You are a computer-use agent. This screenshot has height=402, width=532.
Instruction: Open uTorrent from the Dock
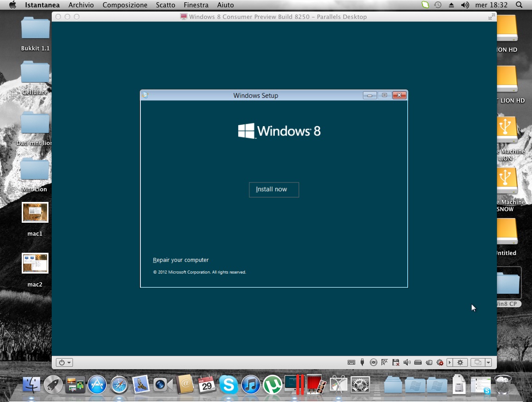coord(272,385)
